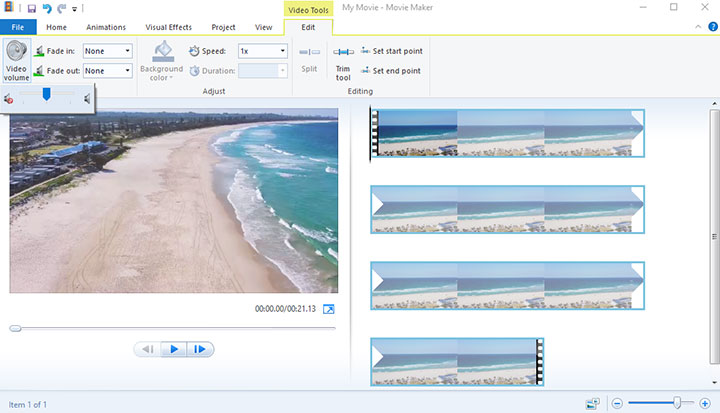
Task: Switch preview to full screen
Action: (x=328, y=310)
